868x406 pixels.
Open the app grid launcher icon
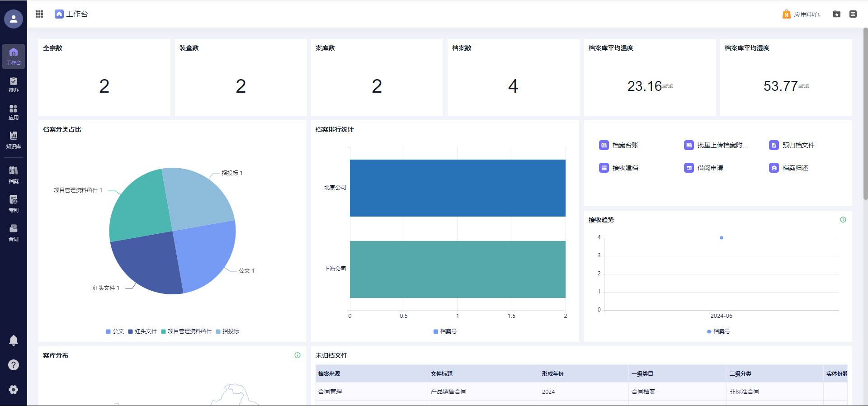coord(39,14)
